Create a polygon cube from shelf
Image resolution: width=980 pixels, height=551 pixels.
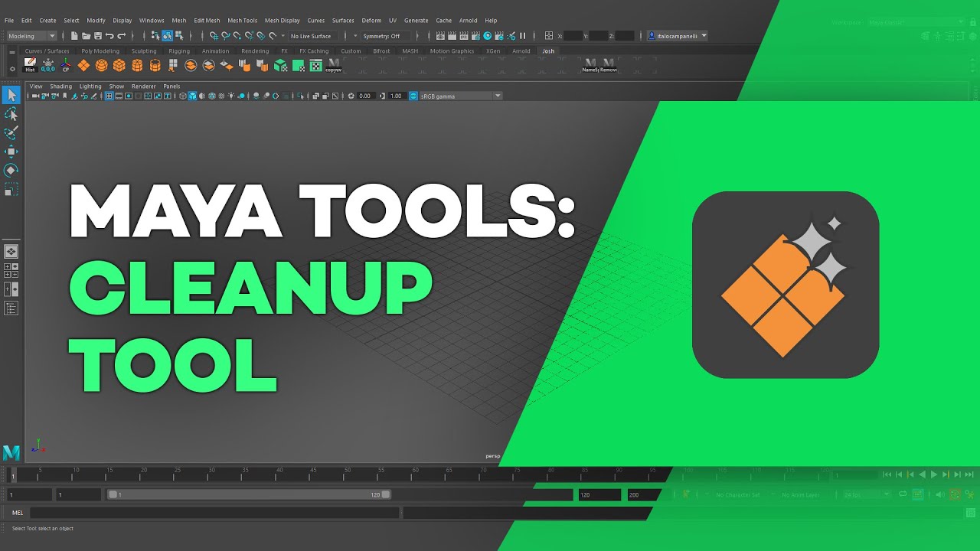[119, 65]
